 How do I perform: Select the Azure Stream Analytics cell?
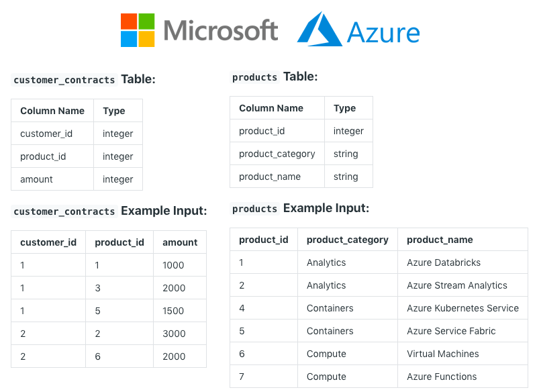(x=457, y=285)
